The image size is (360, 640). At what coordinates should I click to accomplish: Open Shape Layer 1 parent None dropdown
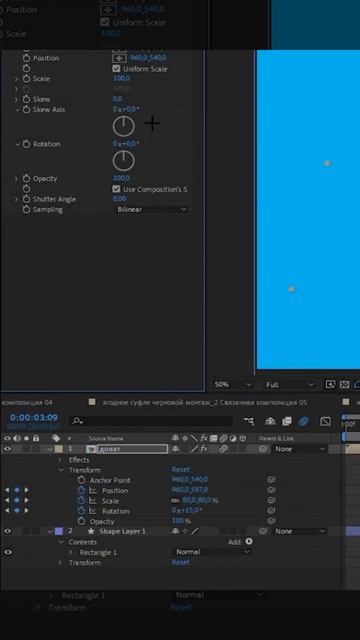300,531
